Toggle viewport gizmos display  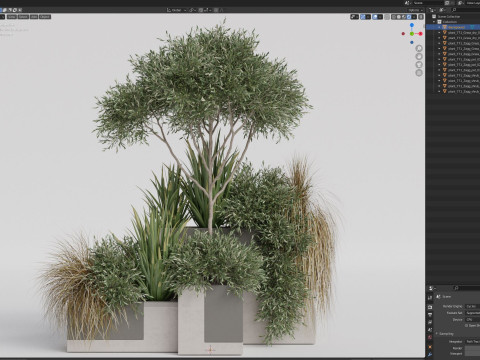(363, 17)
